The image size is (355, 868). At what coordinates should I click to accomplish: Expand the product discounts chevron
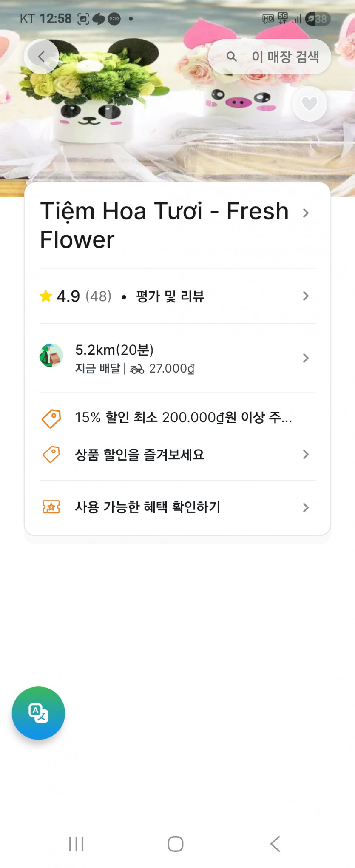(306, 454)
